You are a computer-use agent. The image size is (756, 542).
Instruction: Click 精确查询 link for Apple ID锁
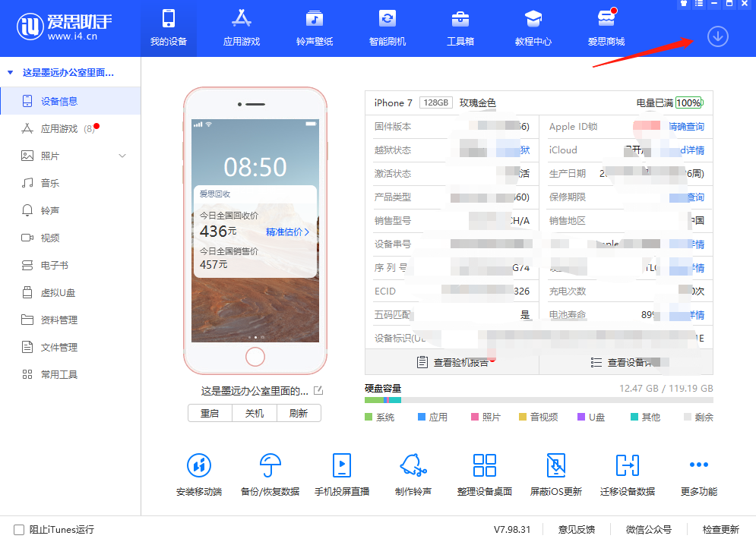(687, 127)
